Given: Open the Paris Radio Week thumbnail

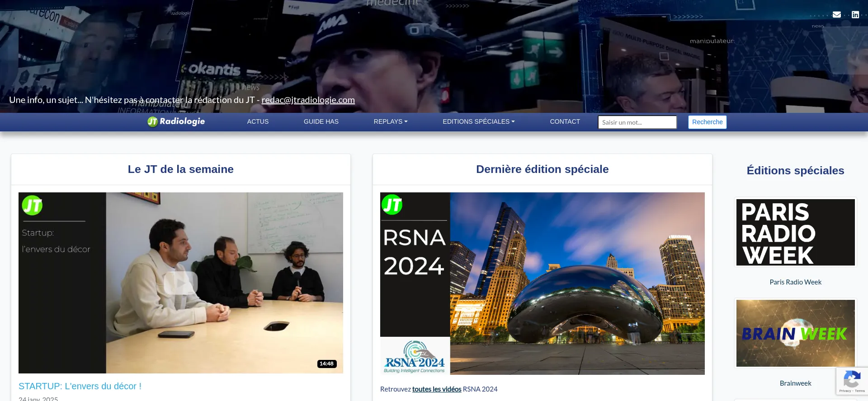Looking at the screenshot, I should pyautogui.click(x=795, y=233).
